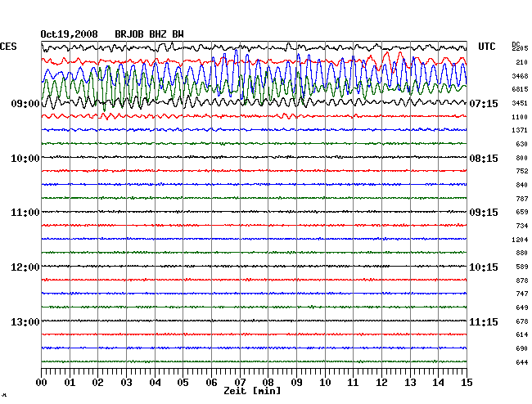The width and height of the screenshot is (532, 404).
Task: Select the 11 minute axis label
Action: click(354, 383)
